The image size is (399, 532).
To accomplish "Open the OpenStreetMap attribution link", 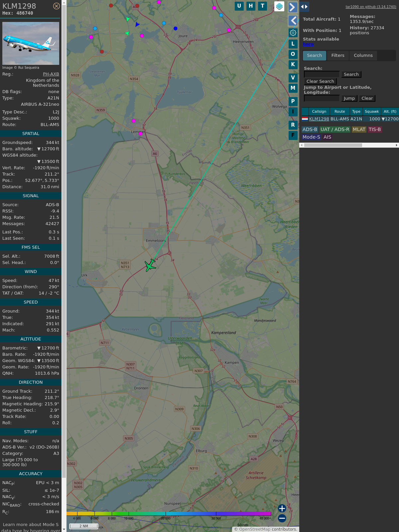I will [255, 529].
